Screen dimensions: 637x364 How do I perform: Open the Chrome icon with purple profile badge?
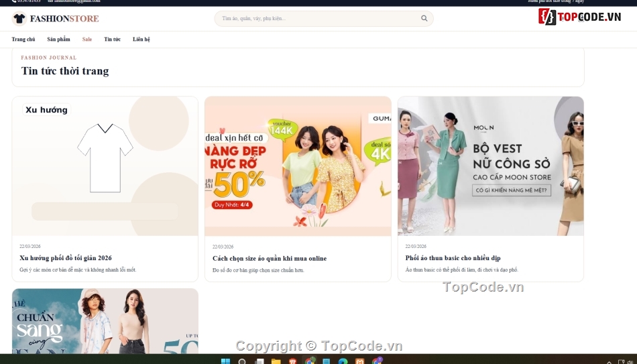click(x=377, y=361)
